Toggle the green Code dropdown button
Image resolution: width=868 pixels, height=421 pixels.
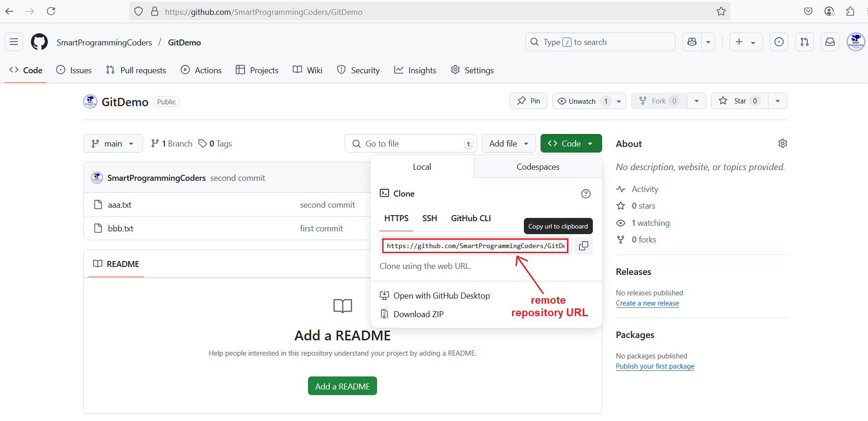click(x=571, y=143)
